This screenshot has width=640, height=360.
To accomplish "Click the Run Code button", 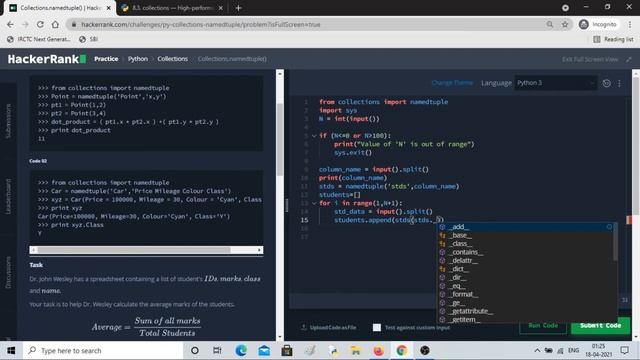I will point(543,325).
